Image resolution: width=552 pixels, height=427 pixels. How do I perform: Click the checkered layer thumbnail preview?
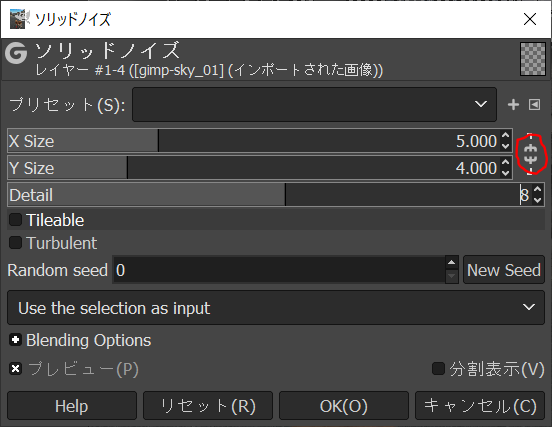pyautogui.click(x=533, y=59)
